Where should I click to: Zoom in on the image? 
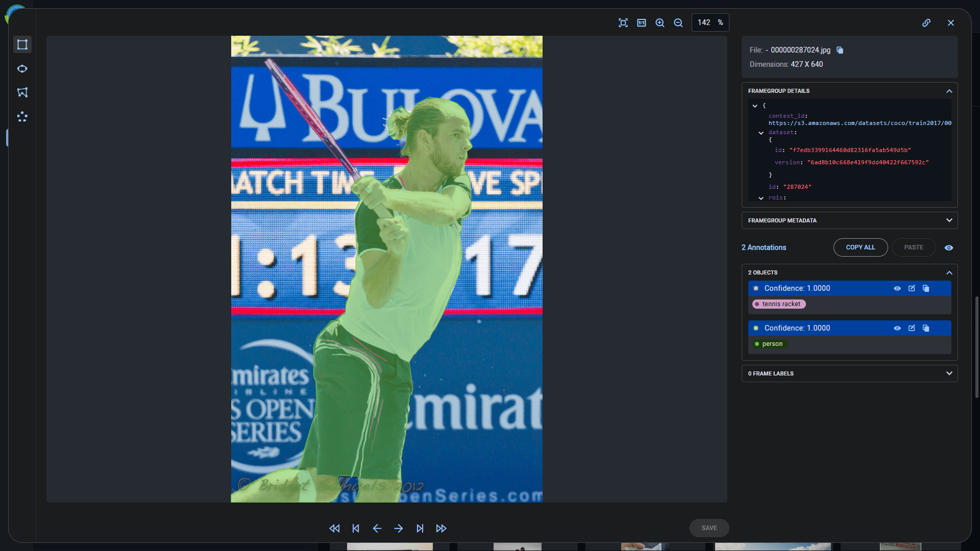click(x=659, y=22)
